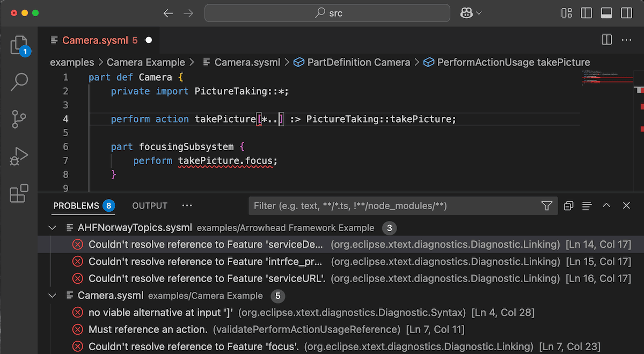
Task: Click the AHFNorwayTopics.sysml file name
Action: coord(135,228)
